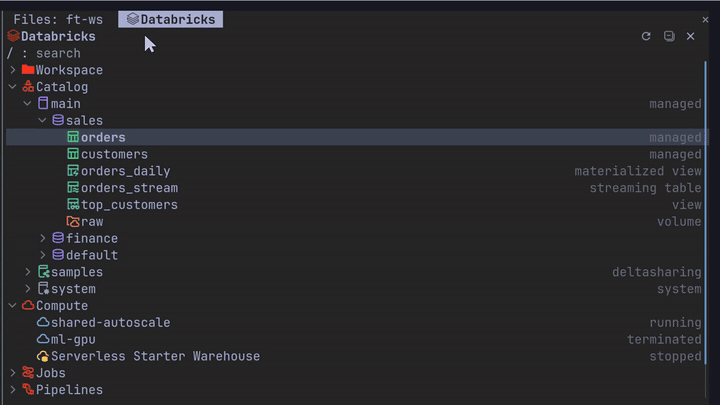Viewport: 720px width, 405px height.
Task: Click the orders_daily materialized view icon
Action: coord(73,171)
